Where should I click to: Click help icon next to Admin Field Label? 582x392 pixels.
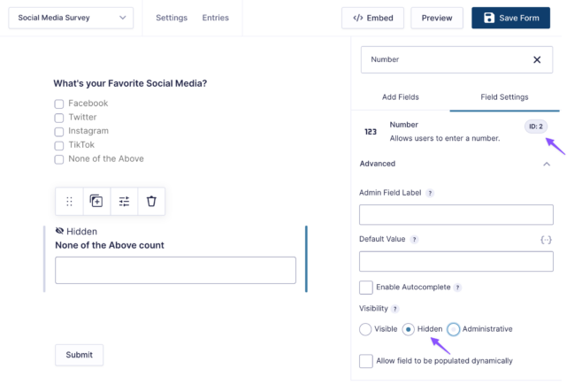point(430,193)
